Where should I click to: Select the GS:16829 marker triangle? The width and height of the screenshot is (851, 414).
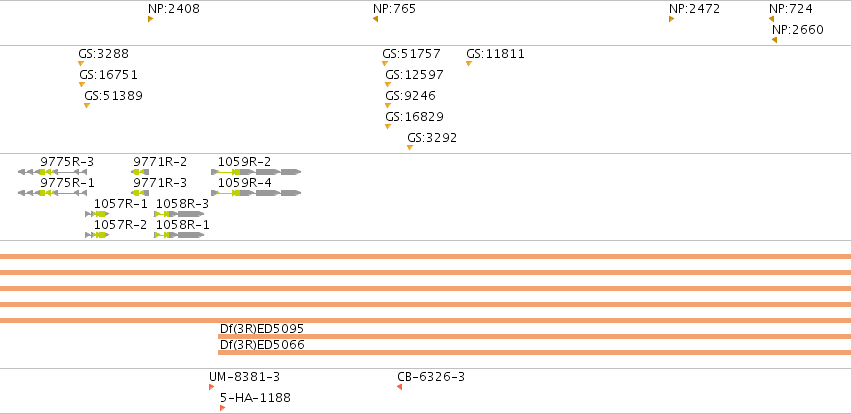(x=388, y=127)
